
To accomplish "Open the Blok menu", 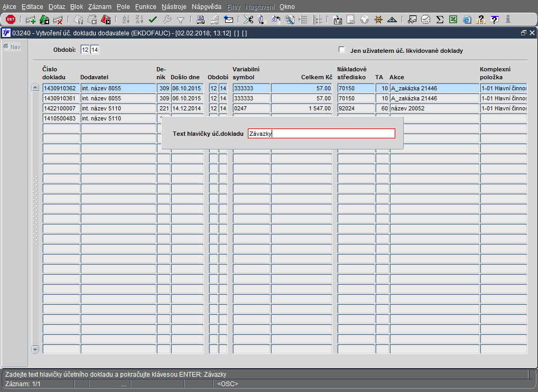I will 77,7.
